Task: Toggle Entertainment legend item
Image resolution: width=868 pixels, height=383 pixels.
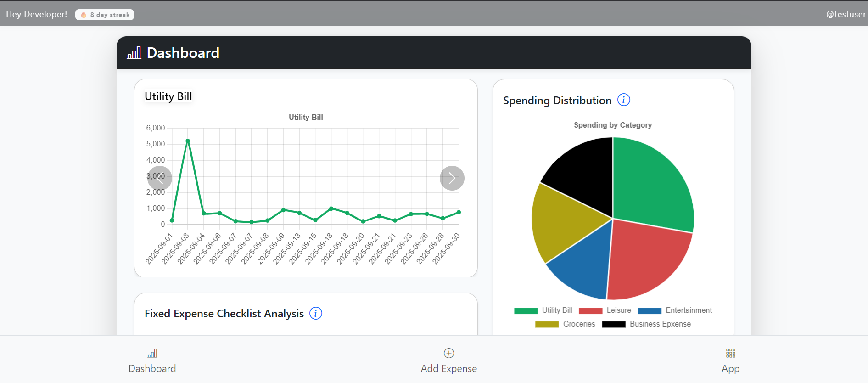Action: 675,310
